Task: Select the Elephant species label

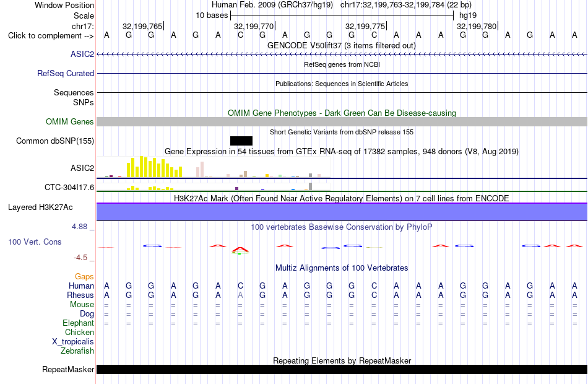Action: [x=79, y=323]
